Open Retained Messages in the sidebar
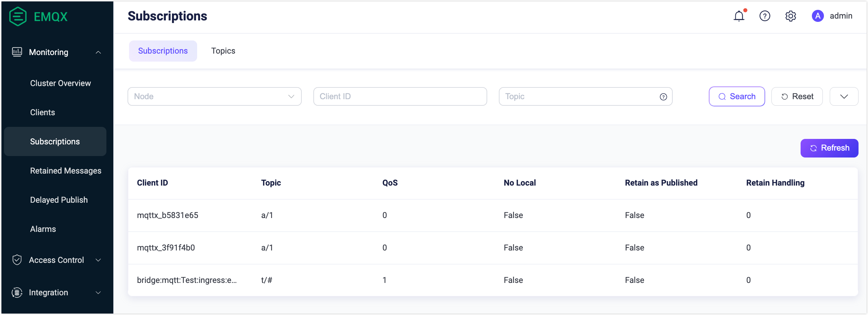The width and height of the screenshot is (868, 315). (x=66, y=171)
